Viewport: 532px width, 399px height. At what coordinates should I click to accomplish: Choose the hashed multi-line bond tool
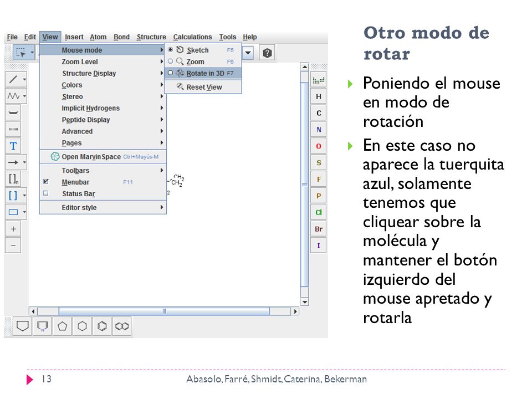(x=13, y=129)
